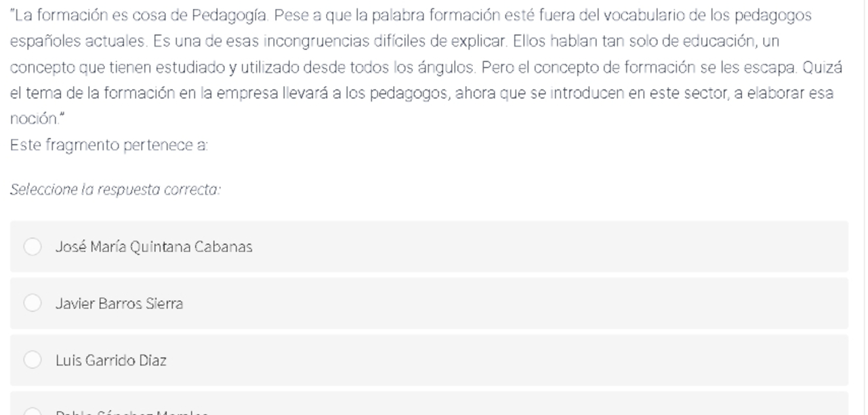The image size is (868, 415).
Task: Select the José María Quintana Cabanas radio button
Action: tap(33, 247)
